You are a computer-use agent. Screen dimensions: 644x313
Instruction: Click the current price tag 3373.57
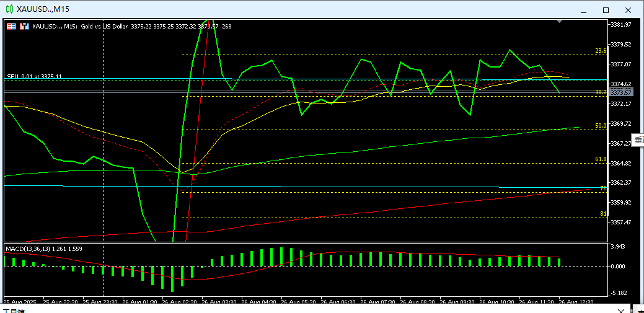pyautogui.click(x=622, y=92)
